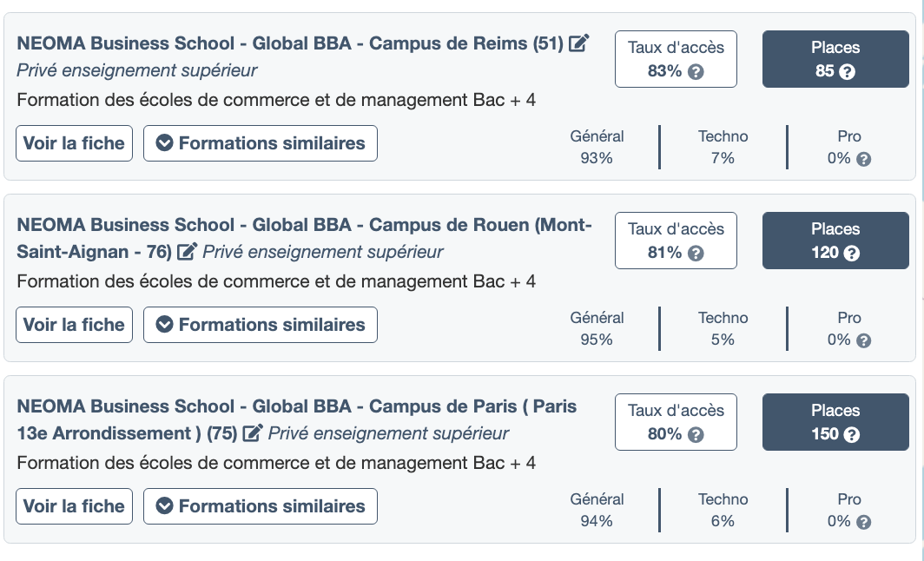Click the edit icon next to Campus de Reims

click(579, 43)
